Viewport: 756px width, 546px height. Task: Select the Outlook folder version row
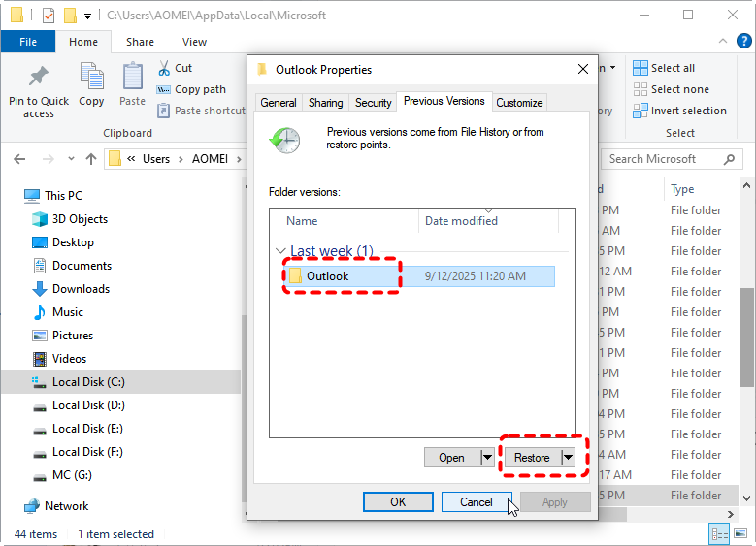pos(418,276)
